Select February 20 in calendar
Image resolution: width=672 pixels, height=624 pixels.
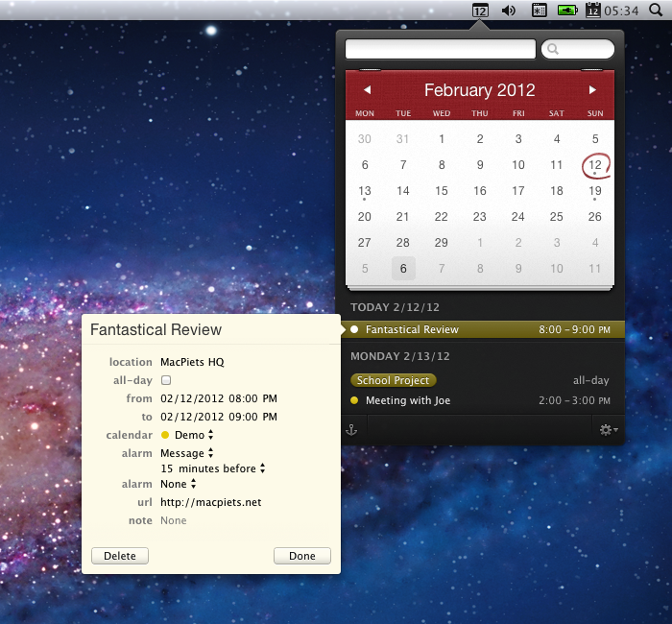click(364, 216)
